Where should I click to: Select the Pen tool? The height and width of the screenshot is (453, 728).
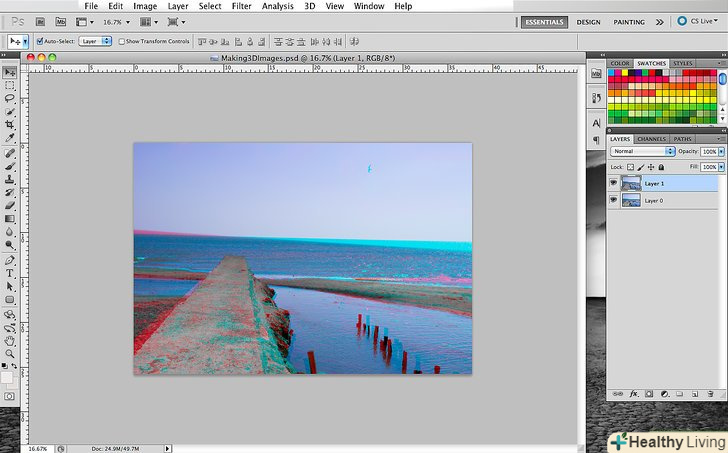[x=10, y=259]
